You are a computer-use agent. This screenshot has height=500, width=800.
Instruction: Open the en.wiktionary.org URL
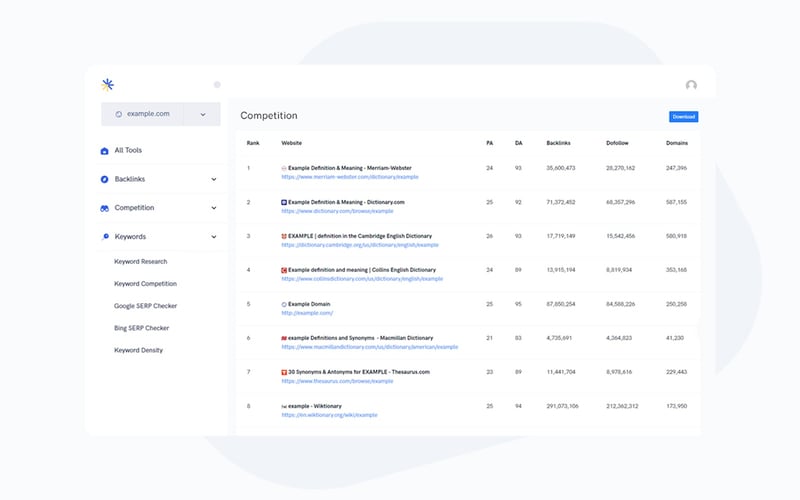coord(330,415)
